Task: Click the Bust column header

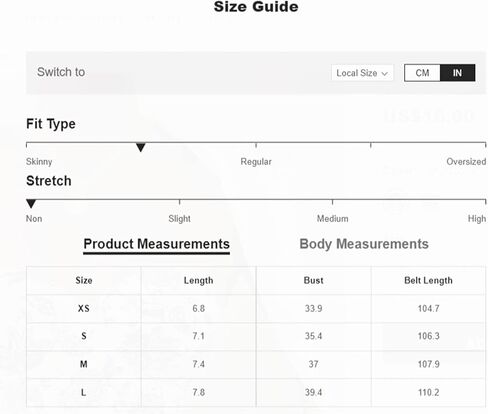Action: [313, 280]
